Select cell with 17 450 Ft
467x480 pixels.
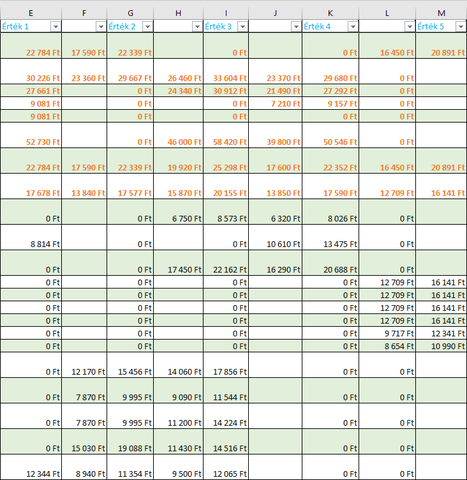click(x=178, y=263)
